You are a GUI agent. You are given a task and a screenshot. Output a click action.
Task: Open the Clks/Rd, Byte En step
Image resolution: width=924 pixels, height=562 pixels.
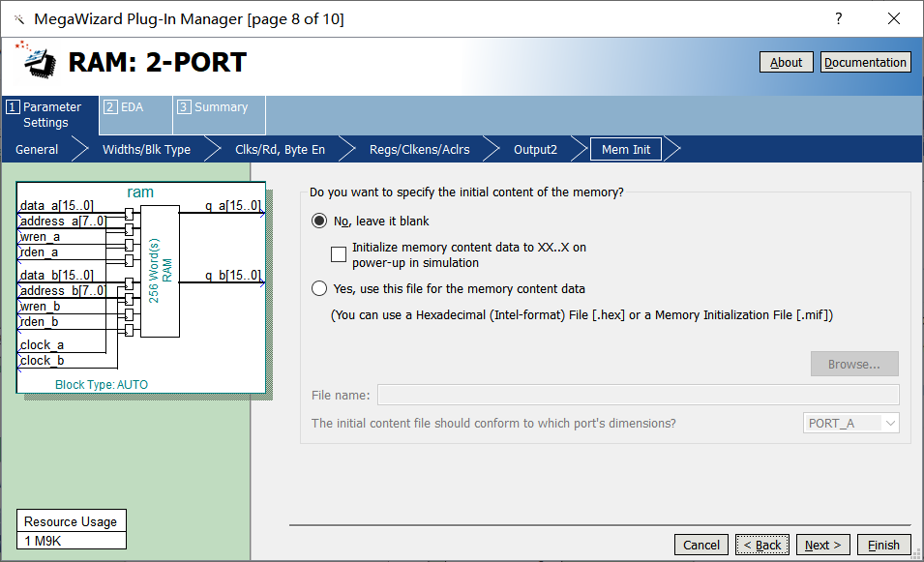(x=280, y=149)
